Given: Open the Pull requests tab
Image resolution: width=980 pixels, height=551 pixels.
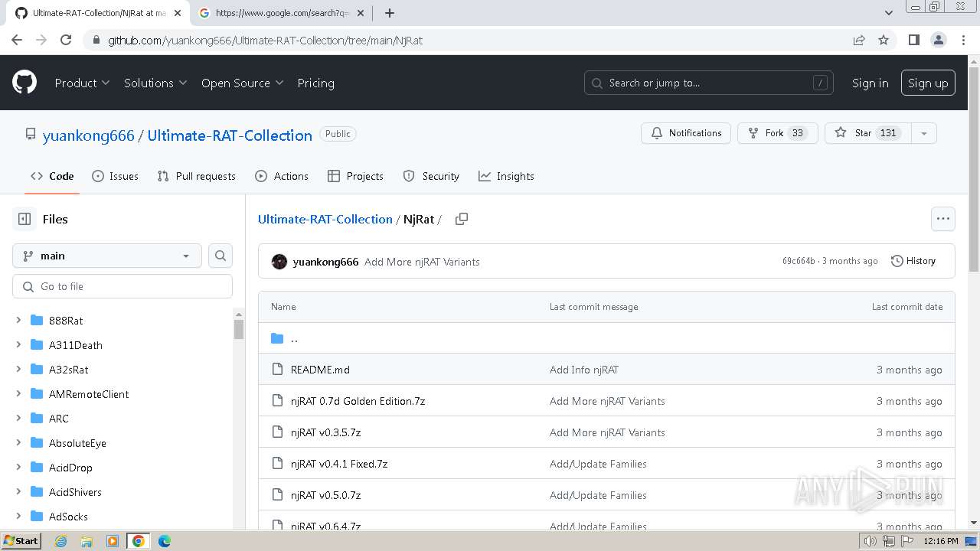Looking at the screenshot, I should [196, 176].
